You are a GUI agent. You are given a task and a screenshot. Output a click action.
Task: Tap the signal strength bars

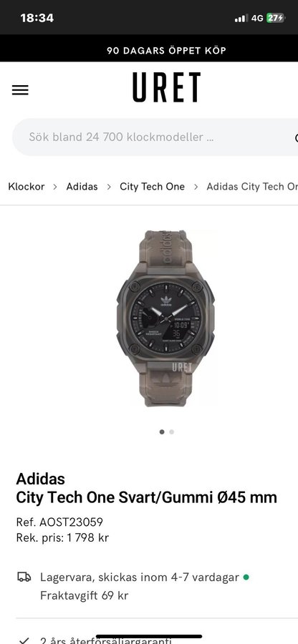click(x=241, y=18)
